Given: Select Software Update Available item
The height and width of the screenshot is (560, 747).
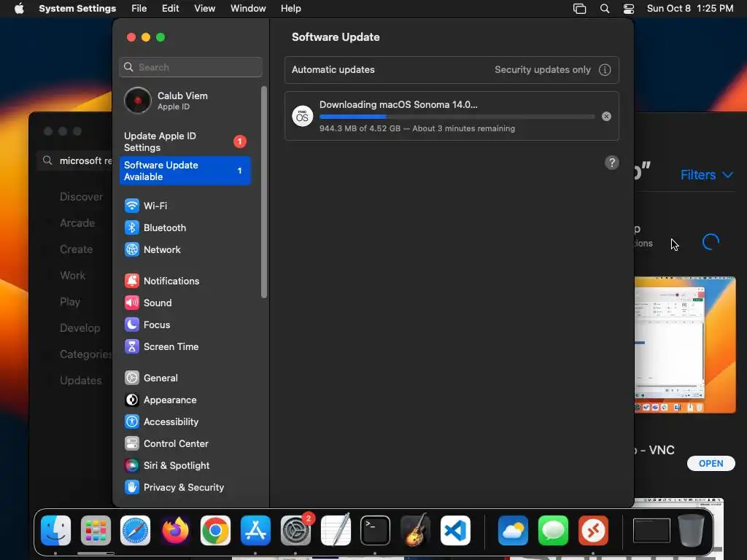Looking at the screenshot, I should pyautogui.click(x=185, y=171).
